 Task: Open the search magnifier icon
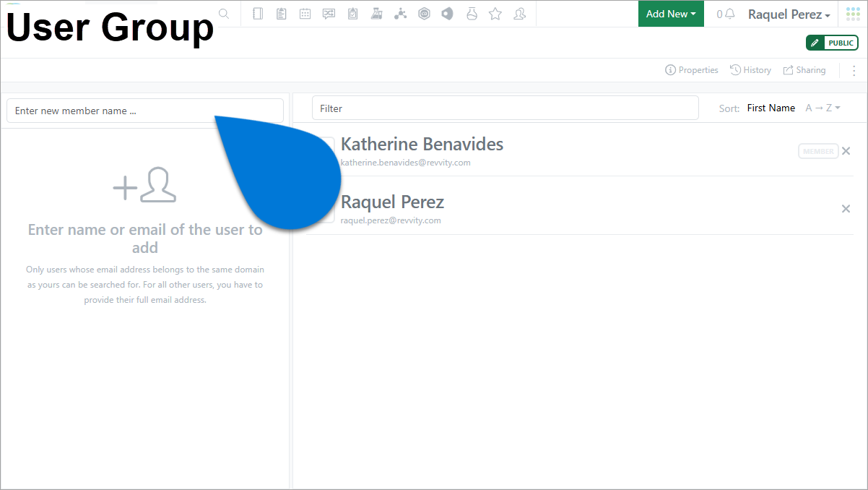224,14
